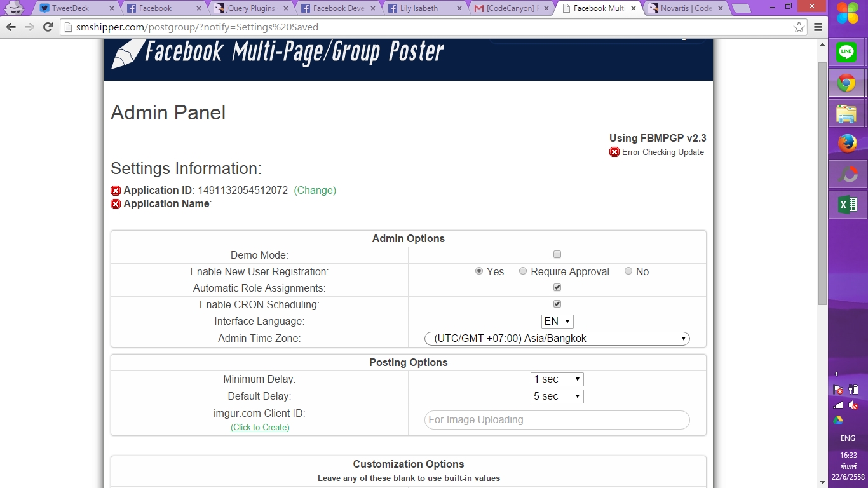Open the Admin Time Zone dropdown
868x488 pixels.
coord(557,339)
